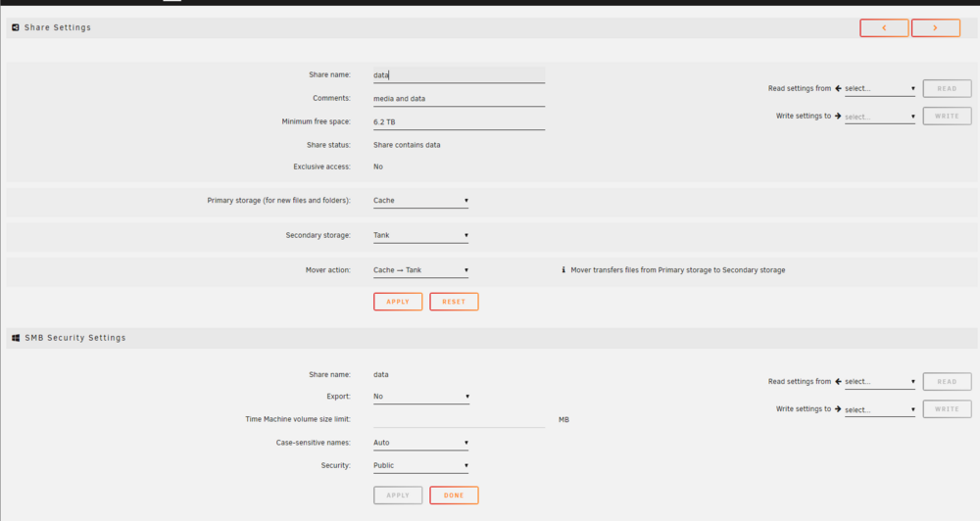
Task: Open the Case-sensitive names dropdown
Action: click(x=420, y=443)
